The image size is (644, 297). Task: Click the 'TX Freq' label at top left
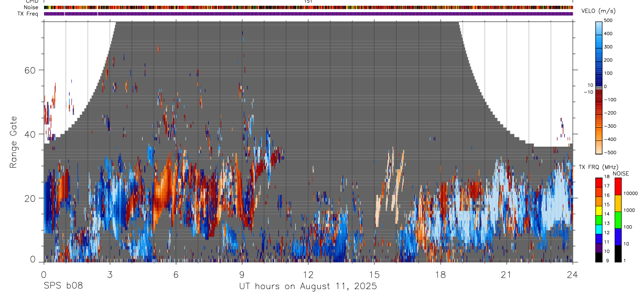[28, 14]
